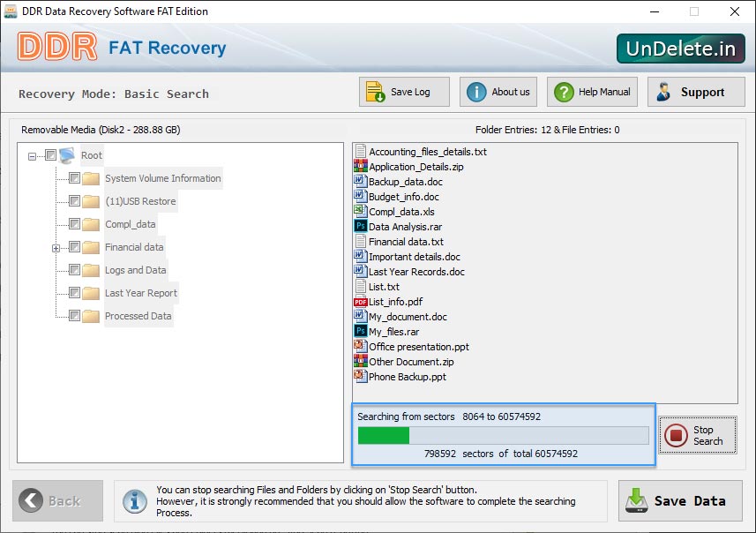Screen dimensions: 756x533
Task: Check the Compl_data folder checkbox
Action: click(74, 224)
